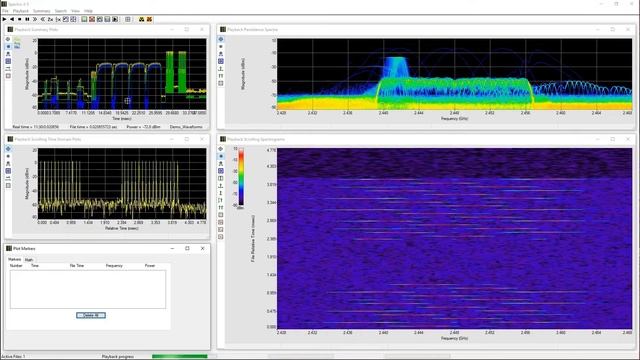Click the Delete All button in Plot Markers
Viewport: 640px width, 360px height.
tap(91, 315)
